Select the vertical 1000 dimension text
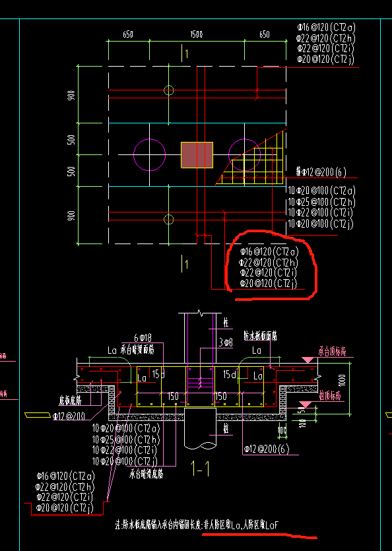The width and height of the screenshot is (392, 551). (342, 381)
